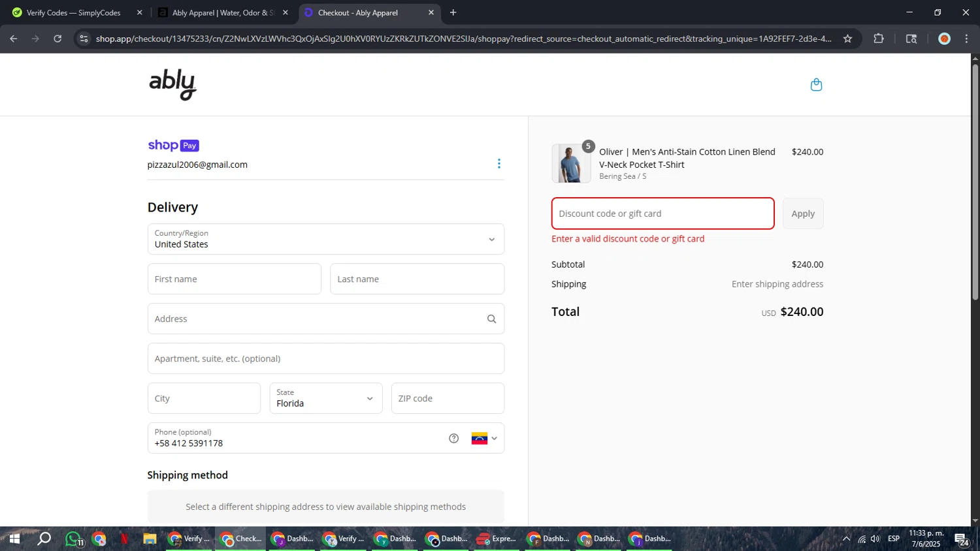This screenshot has width=980, height=551.
Task: Show hidden system tray icons
Action: pyautogui.click(x=846, y=539)
